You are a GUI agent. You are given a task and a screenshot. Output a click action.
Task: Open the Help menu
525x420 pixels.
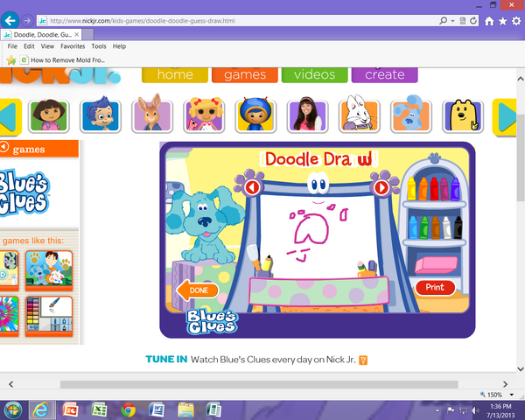(119, 46)
